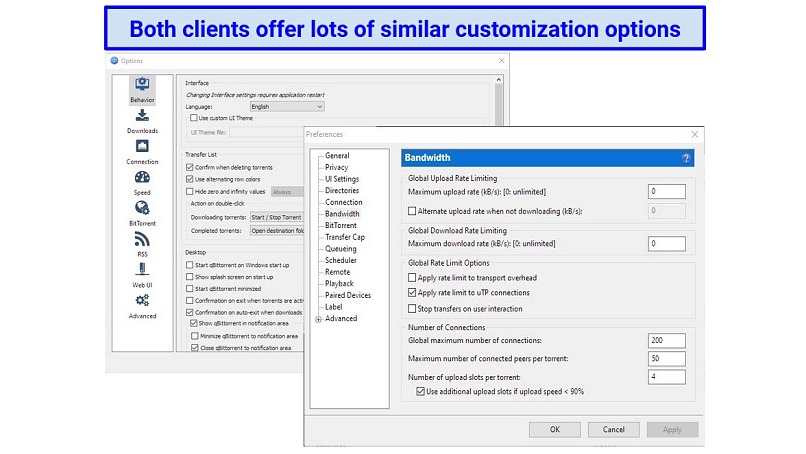Select UI Settings in Preferences tree

342,179
